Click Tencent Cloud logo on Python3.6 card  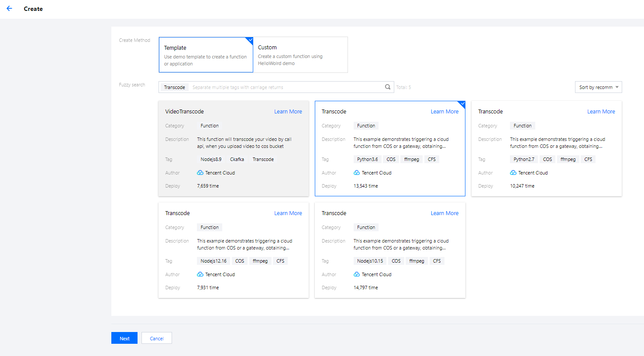pyautogui.click(x=357, y=173)
